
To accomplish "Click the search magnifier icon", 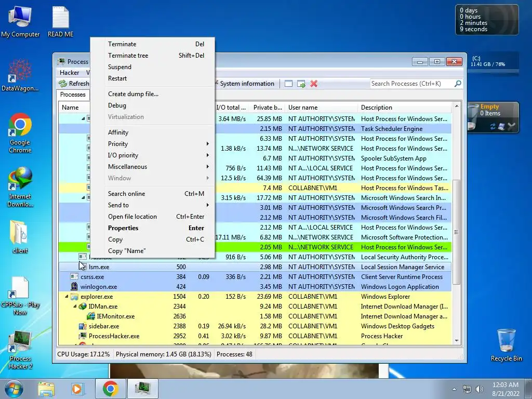I will tap(458, 83).
